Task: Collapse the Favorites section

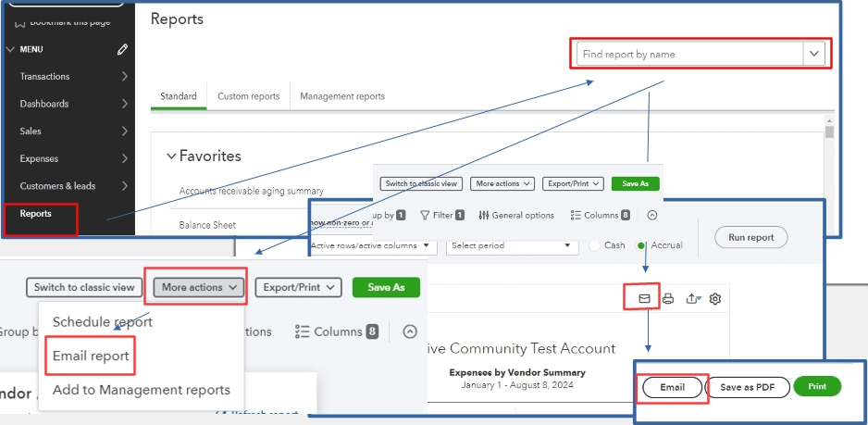Action: pos(171,156)
